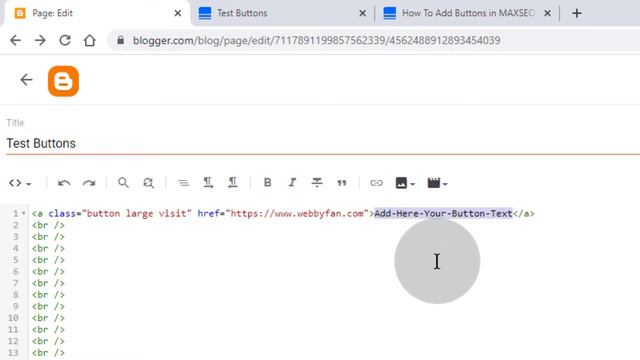Go forward using the browser forward arrow

pos(40,40)
